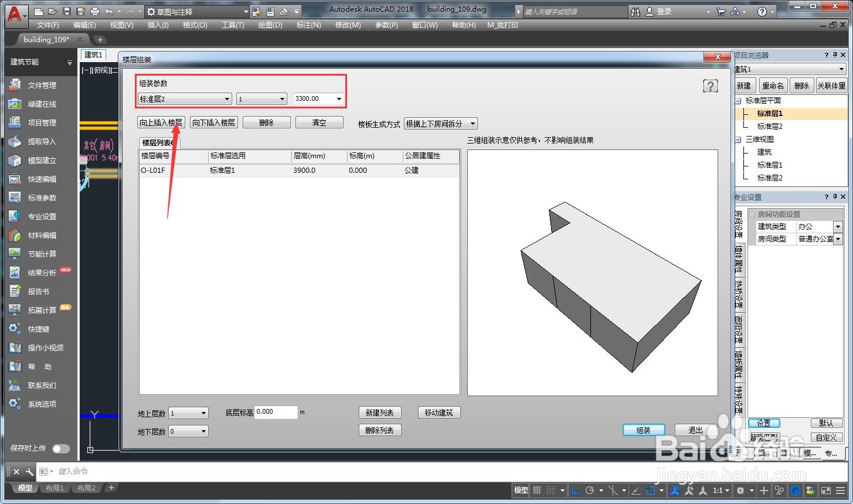
Task: Toggle clean screen icon in status bar
Action: coord(825,491)
